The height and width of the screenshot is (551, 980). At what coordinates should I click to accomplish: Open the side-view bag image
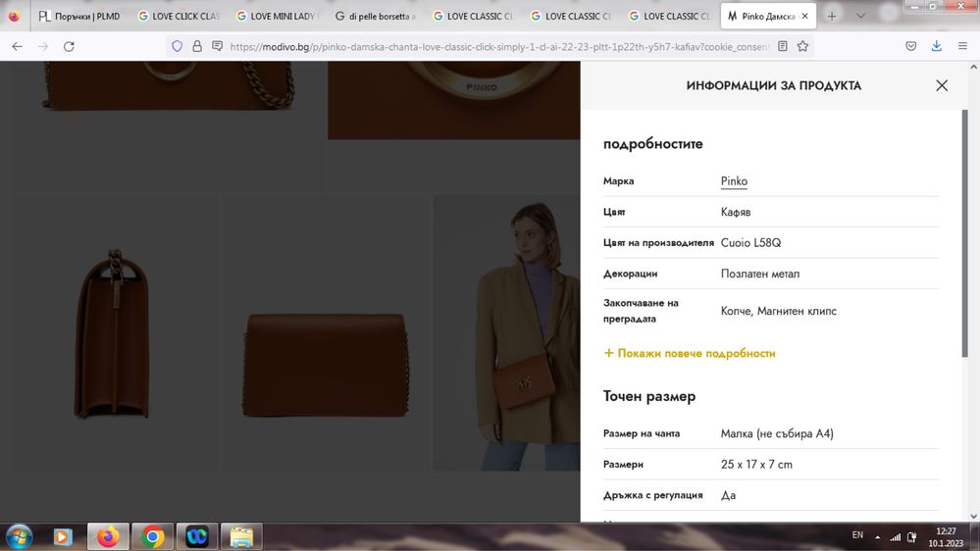(x=113, y=333)
